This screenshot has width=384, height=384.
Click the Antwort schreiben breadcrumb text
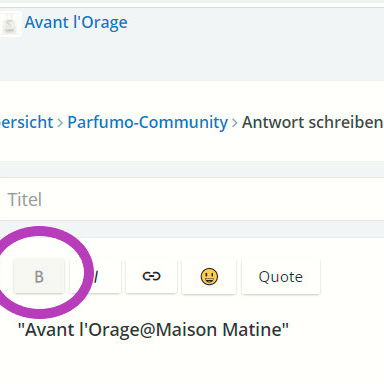point(313,122)
